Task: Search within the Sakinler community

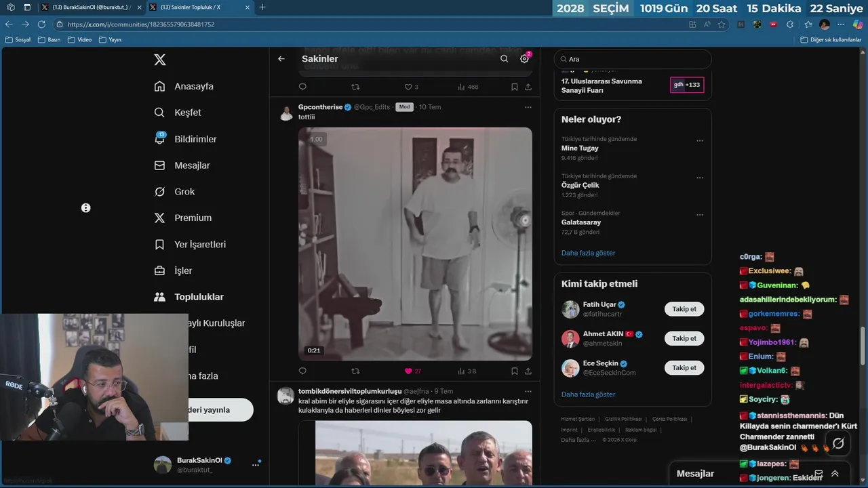Action: click(504, 59)
